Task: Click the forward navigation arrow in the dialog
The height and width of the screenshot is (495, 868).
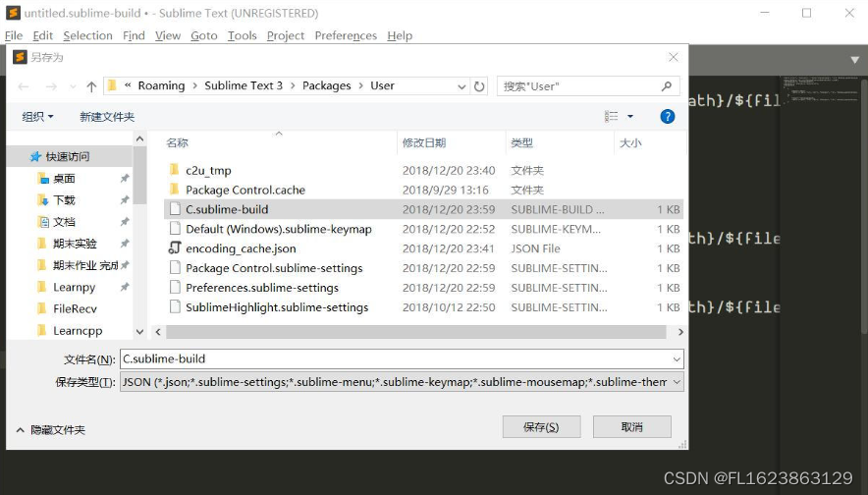Action: pyautogui.click(x=51, y=86)
